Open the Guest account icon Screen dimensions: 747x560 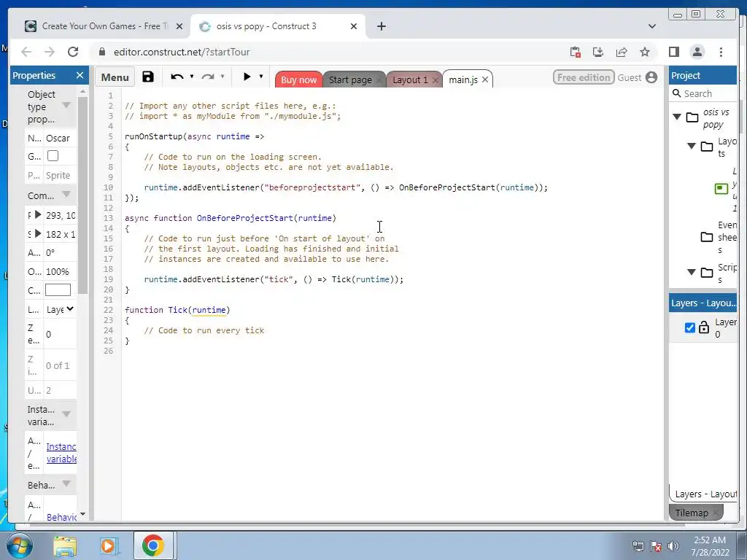coord(651,77)
